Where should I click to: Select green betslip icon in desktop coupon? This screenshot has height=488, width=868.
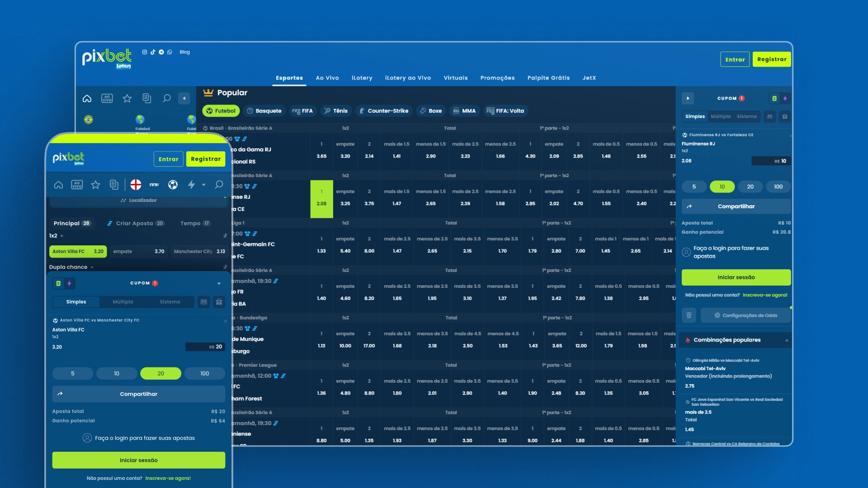point(774,98)
